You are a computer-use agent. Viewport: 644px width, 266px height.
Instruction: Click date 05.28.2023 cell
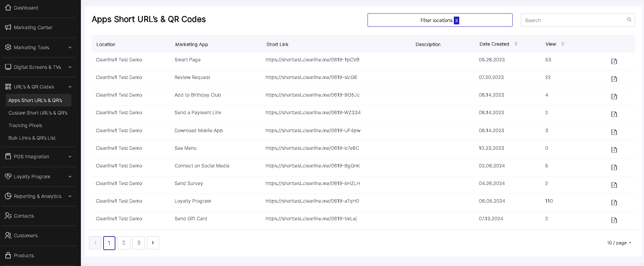click(x=492, y=60)
